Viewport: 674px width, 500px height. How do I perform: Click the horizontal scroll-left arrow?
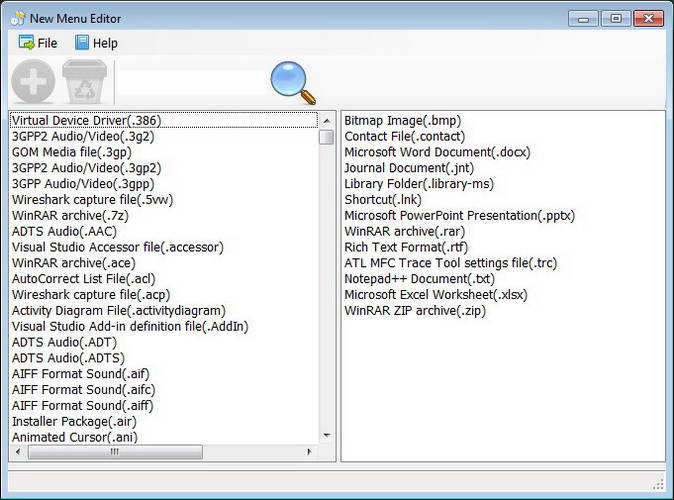(x=18, y=452)
